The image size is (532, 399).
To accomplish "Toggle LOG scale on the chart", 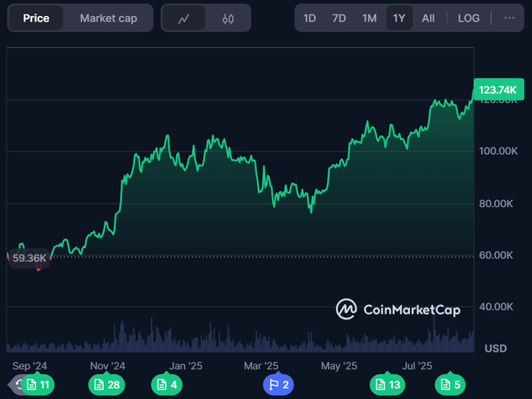I will click(x=469, y=18).
